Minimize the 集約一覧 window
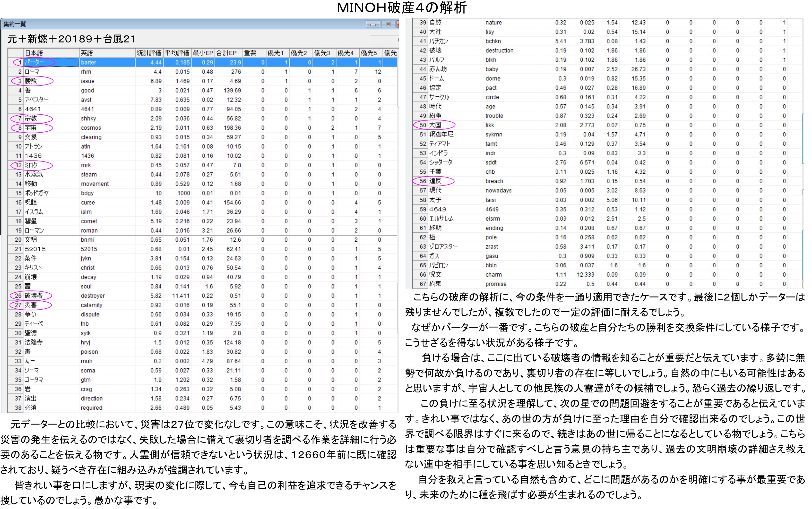Screen dimensions: 812x509 coord(373,24)
